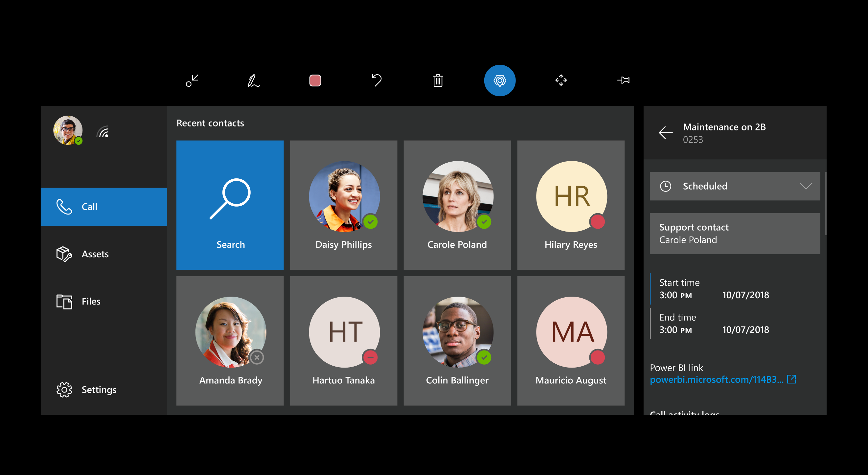The image size is (868, 475).
Task: Click the delete toolbar icon
Action: point(439,81)
